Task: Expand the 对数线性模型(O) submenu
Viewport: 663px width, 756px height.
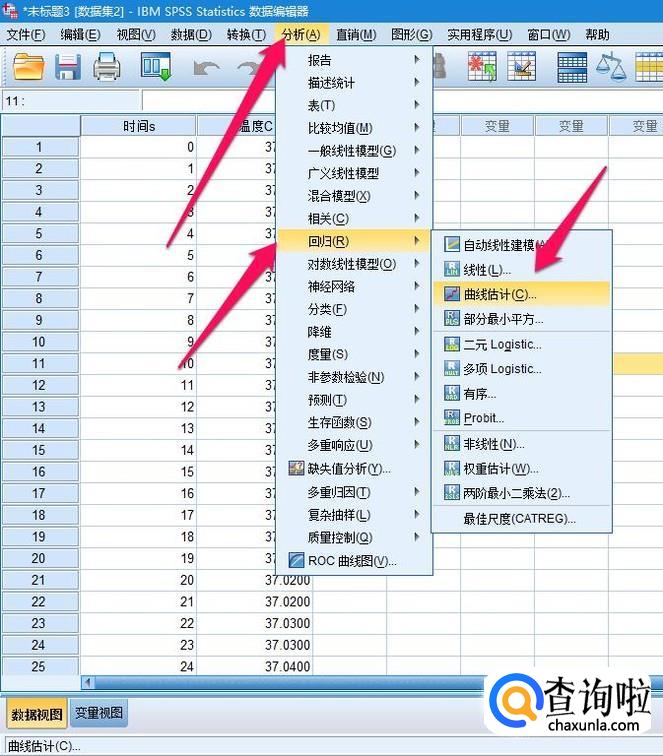Action: pos(354,264)
